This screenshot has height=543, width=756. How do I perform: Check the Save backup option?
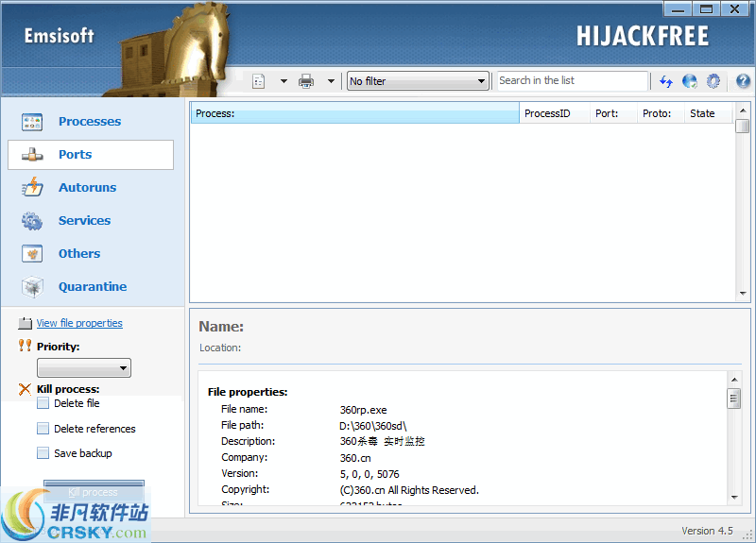[43, 453]
